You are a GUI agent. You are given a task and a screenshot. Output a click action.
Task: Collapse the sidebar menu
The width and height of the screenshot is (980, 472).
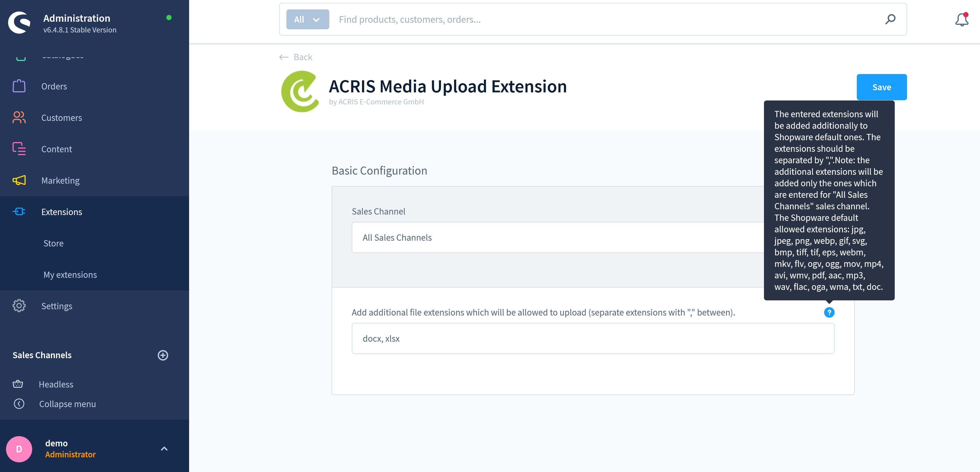coord(67,403)
